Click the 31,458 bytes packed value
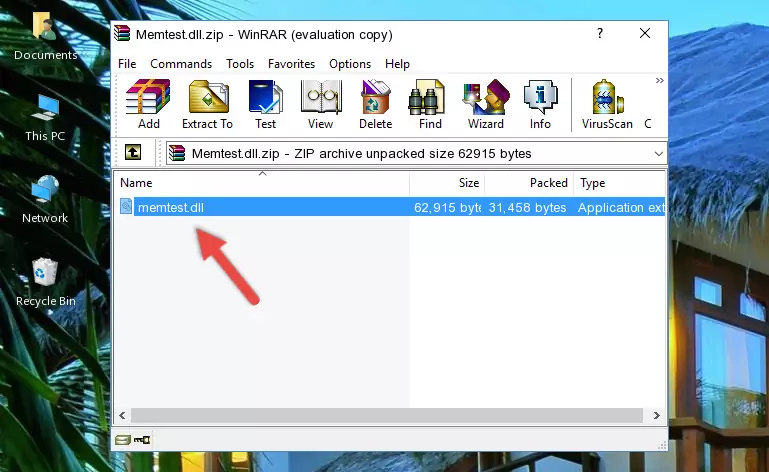Image resolution: width=769 pixels, height=472 pixels. (527, 208)
